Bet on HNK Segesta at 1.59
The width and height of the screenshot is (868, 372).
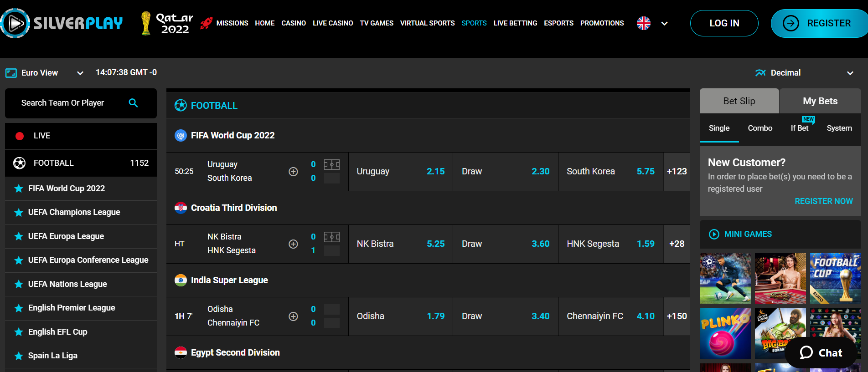(610, 244)
